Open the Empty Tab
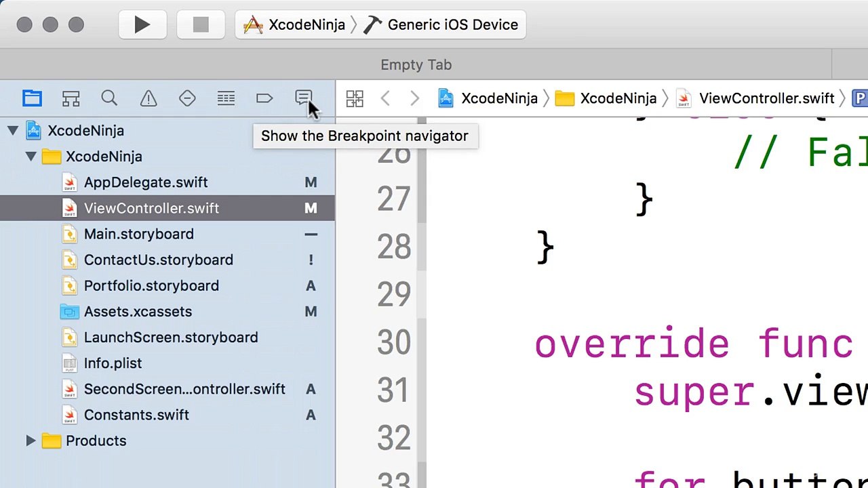Viewport: 868px width, 488px height. (x=416, y=65)
